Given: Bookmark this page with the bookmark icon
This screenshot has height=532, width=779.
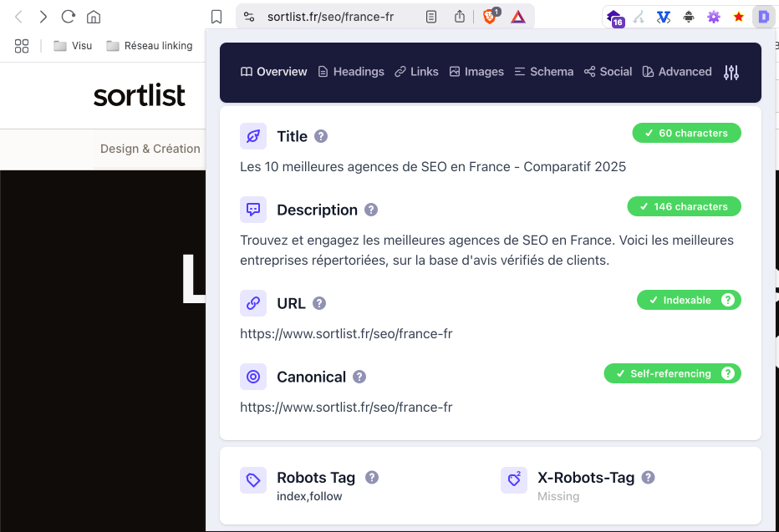Looking at the screenshot, I should click(216, 17).
